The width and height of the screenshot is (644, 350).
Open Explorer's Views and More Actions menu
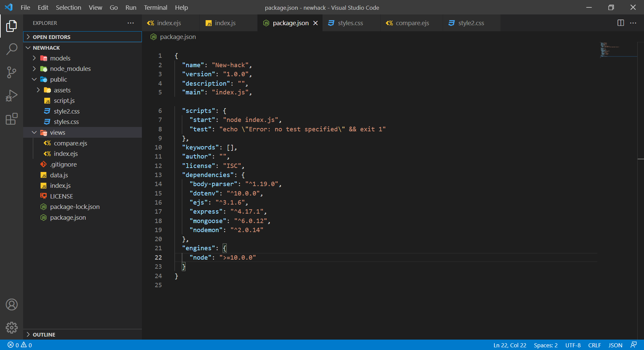[130, 23]
